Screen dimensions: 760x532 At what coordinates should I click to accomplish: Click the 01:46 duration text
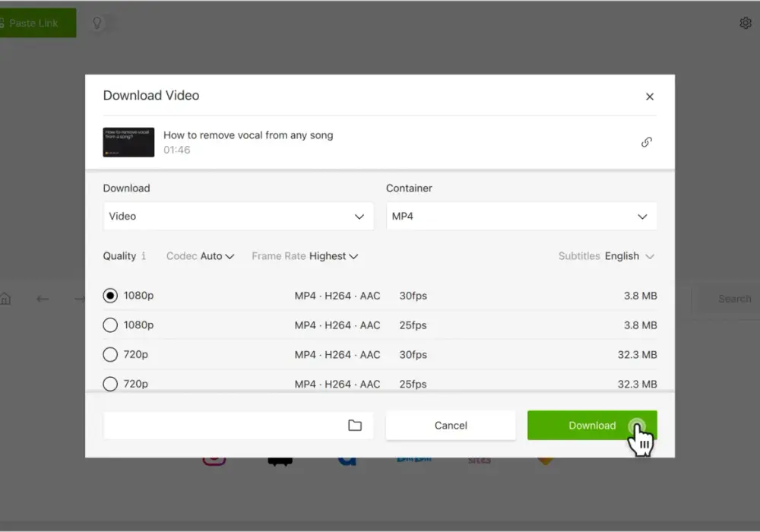pyautogui.click(x=176, y=150)
